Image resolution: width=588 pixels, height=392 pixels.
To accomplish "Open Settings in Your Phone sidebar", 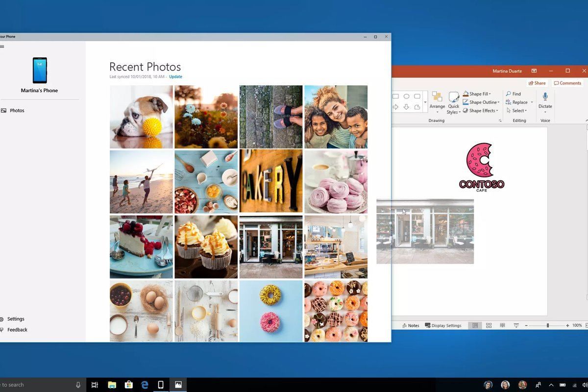I will [15, 319].
